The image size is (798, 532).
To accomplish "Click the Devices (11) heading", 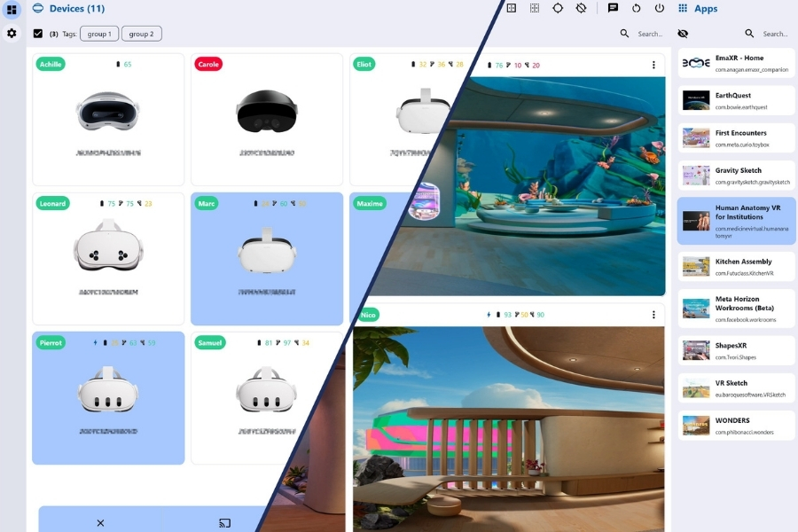I will (77, 9).
